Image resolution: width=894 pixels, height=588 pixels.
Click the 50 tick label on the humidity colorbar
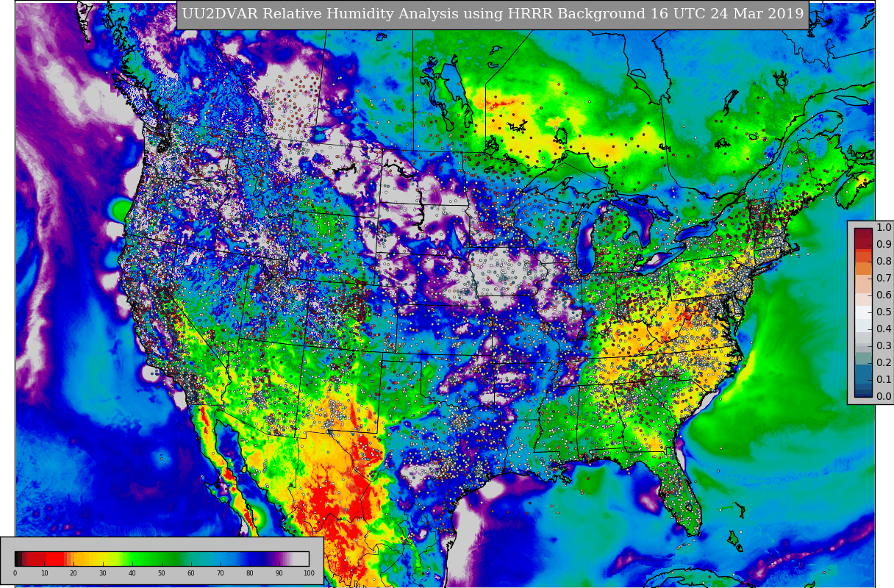[x=162, y=573]
